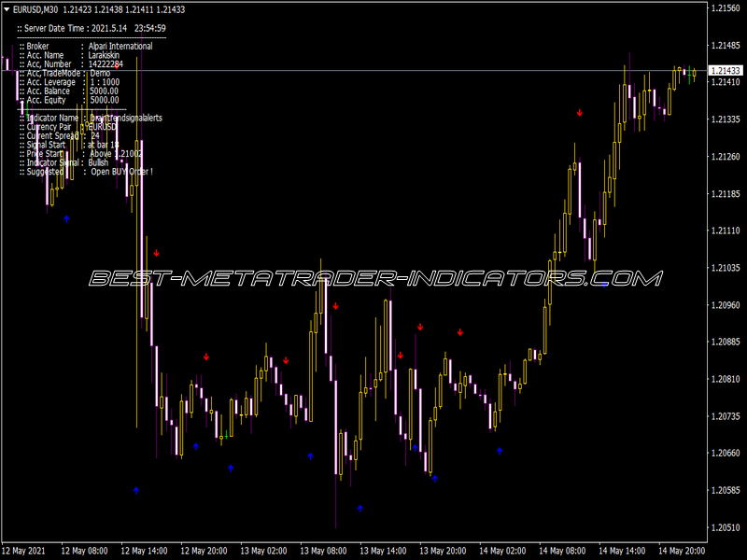Click the 1.20585 price axis label
The height and width of the screenshot is (560, 747).
coord(726,490)
